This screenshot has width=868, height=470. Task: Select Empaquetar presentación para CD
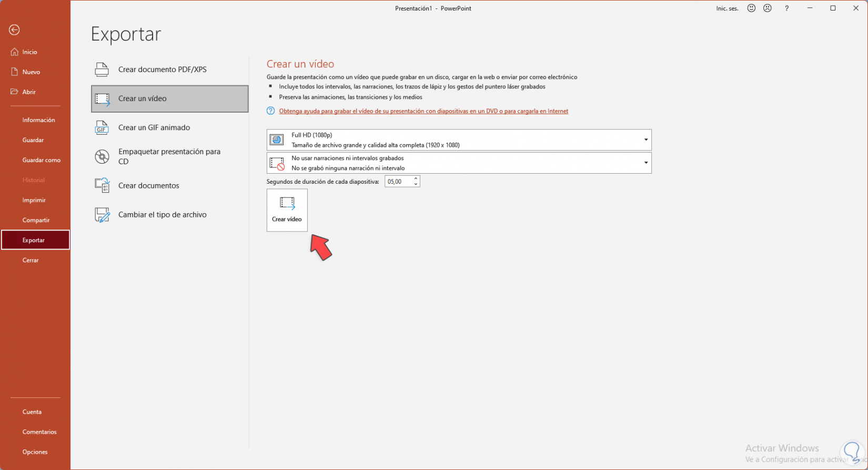170,156
